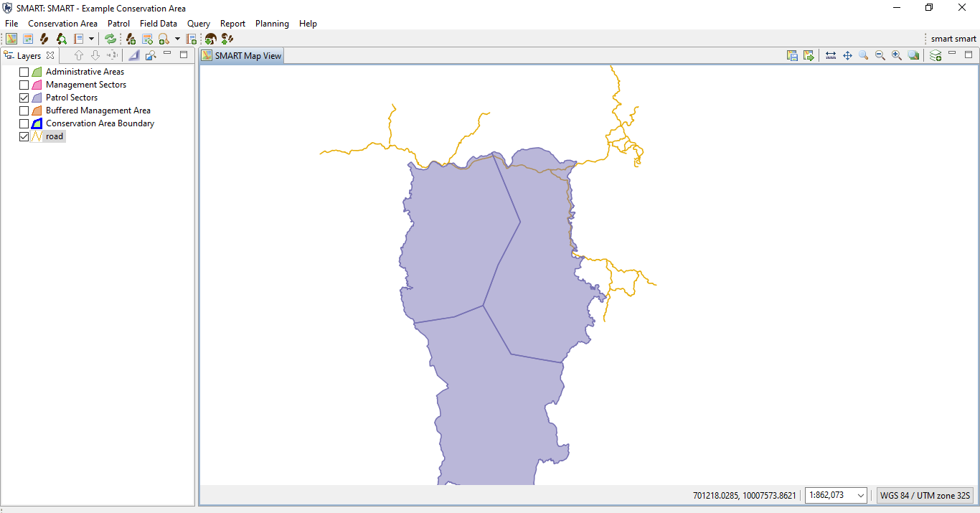The height and width of the screenshot is (513, 980).
Task: Click the green sync arrows icon
Action: [110, 39]
